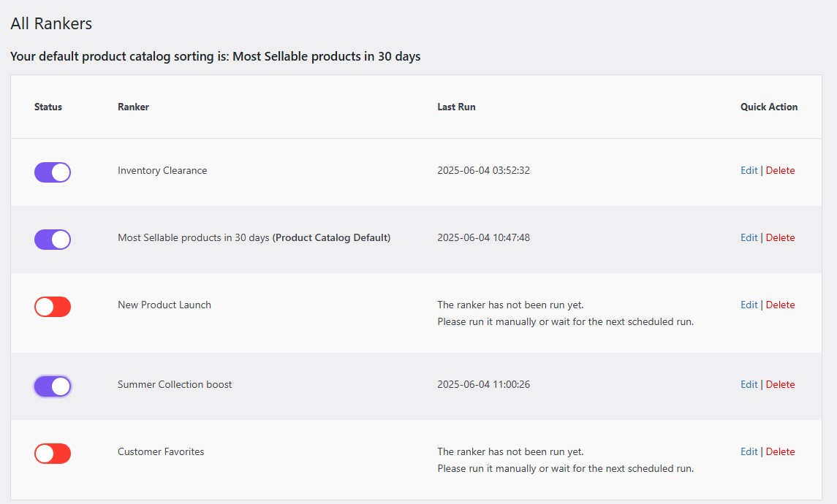
Task: Click the Last Run column header
Action: (x=456, y=107)
